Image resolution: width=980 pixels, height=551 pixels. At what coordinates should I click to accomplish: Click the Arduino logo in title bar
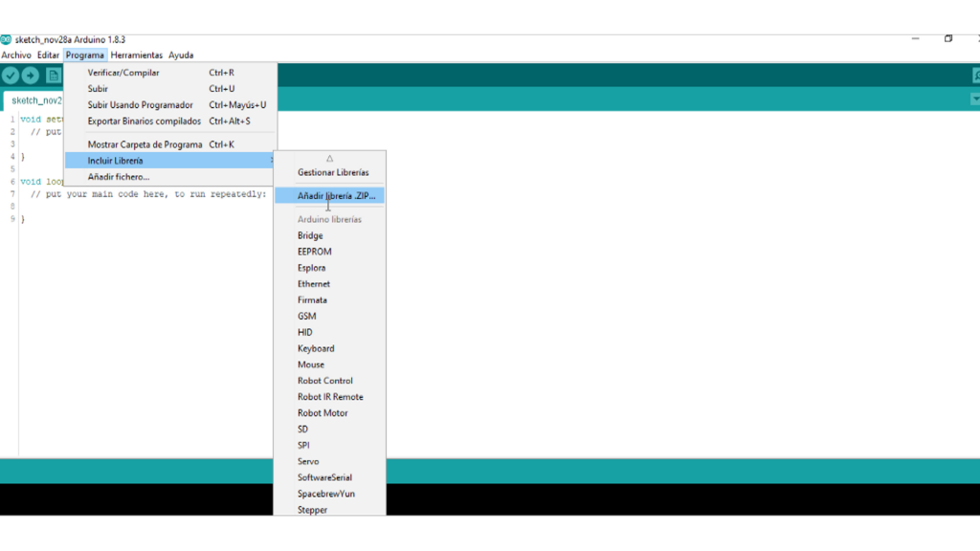coord(6,39)
